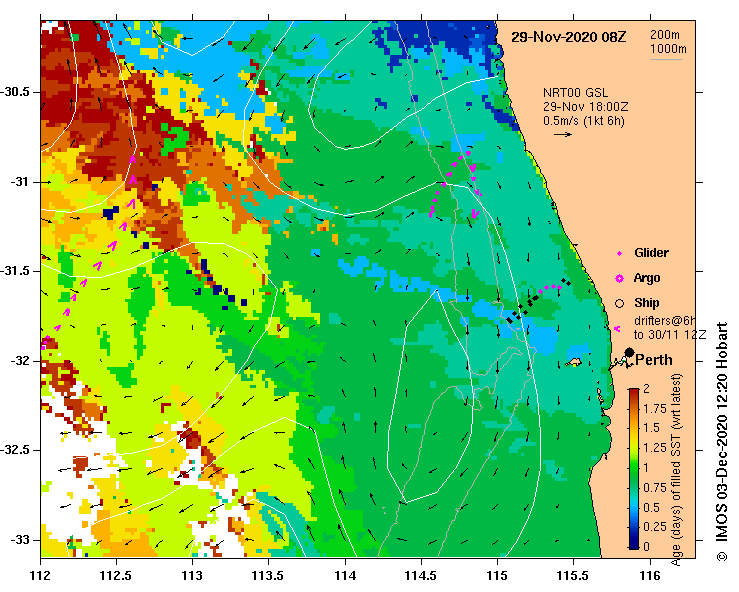The image size is (739, 592).
Task: Click the Perth city black dot marker
Action: [x=629, y=352]
